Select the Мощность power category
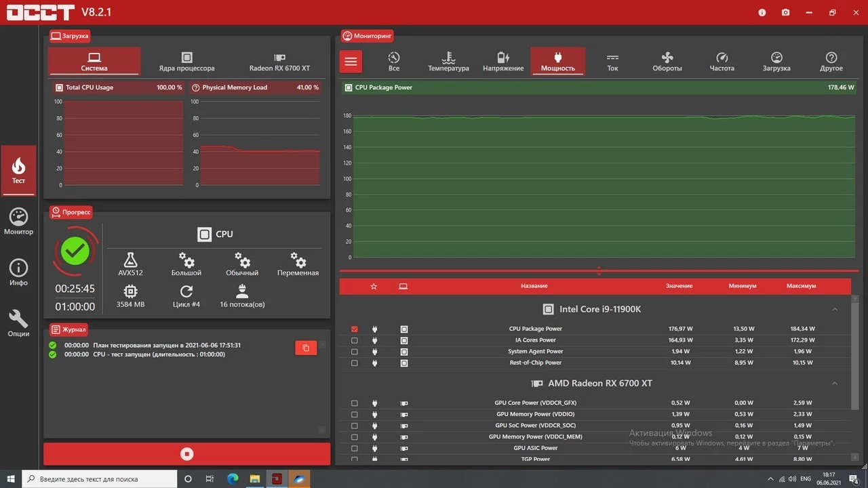This screenshot has width=868, height=488. [x=558, y=62]
